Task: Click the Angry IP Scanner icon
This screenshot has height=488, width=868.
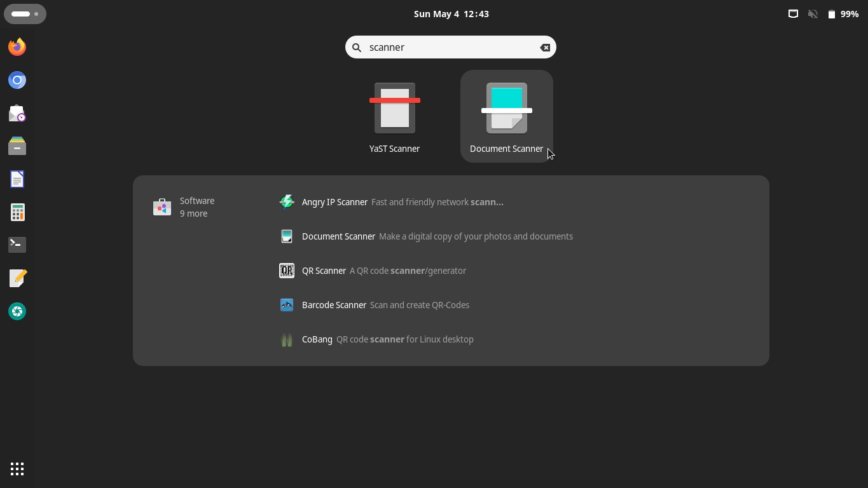Action: tap(287, 202)
